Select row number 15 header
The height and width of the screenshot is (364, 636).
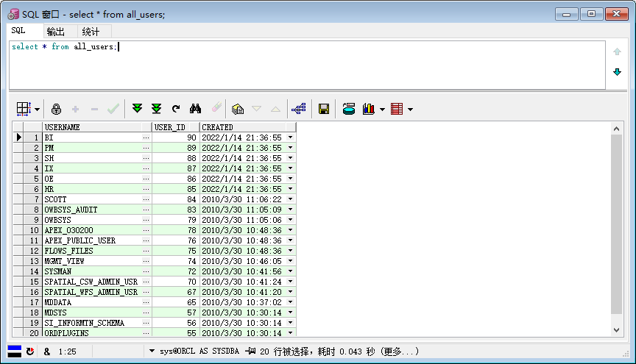[x=32, y=282]
